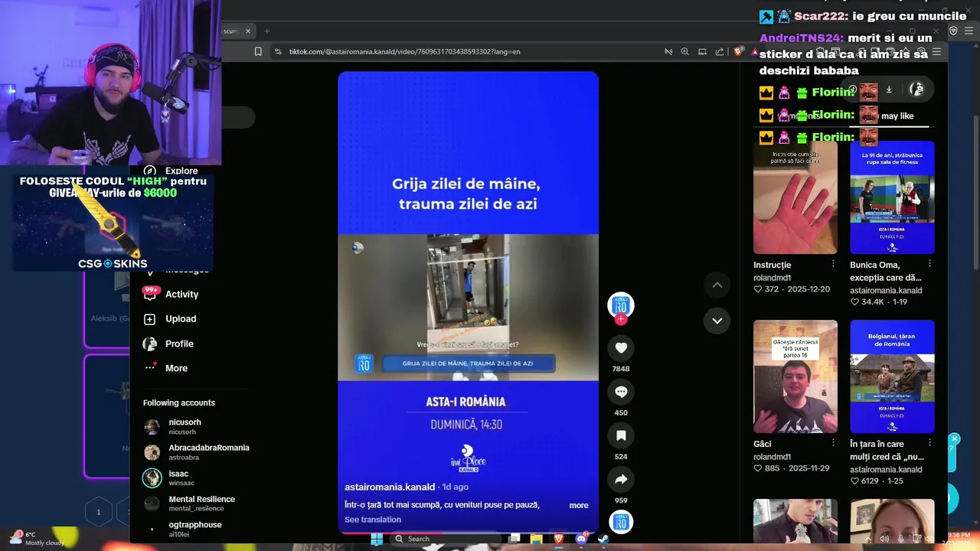Click the Brave Shields lion icon

click(x=738, y=51)
